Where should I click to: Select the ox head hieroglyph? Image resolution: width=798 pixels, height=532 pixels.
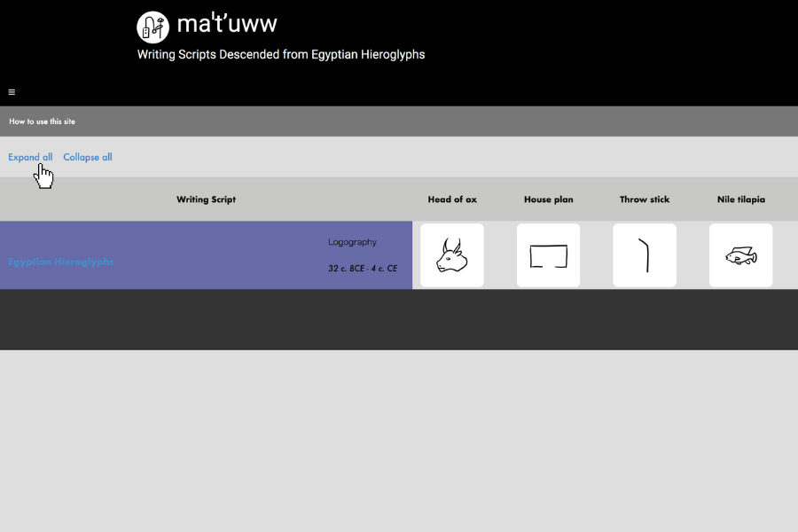(x=452, y=255)
